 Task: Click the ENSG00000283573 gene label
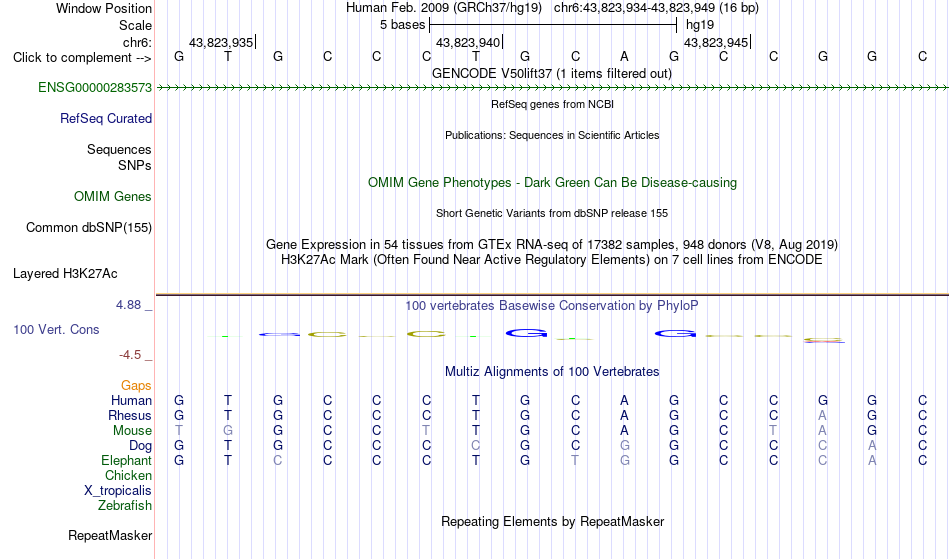coord(95,87)
